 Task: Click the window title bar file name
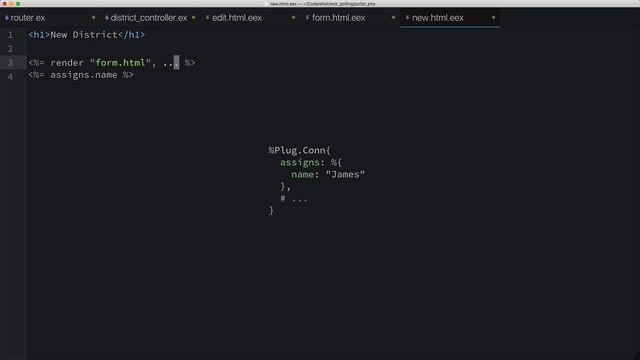pos(322,4)
